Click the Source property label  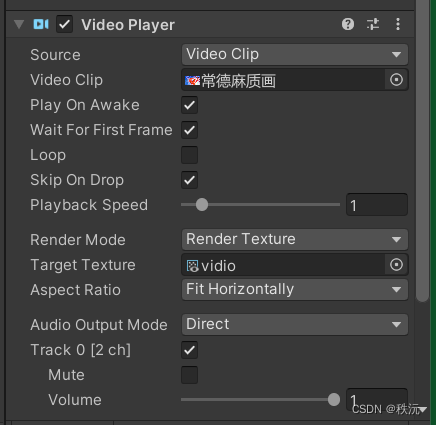coord(55,55)
